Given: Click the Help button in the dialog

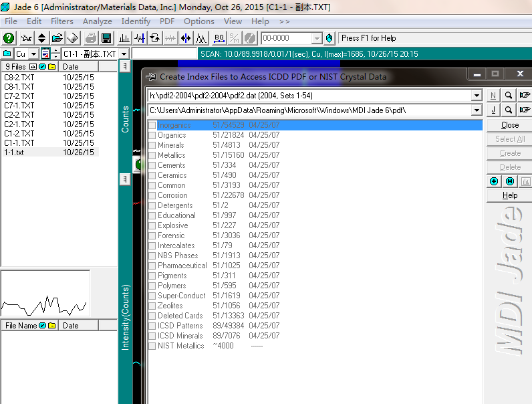Looking at the screenshot, I should point(509,195).
